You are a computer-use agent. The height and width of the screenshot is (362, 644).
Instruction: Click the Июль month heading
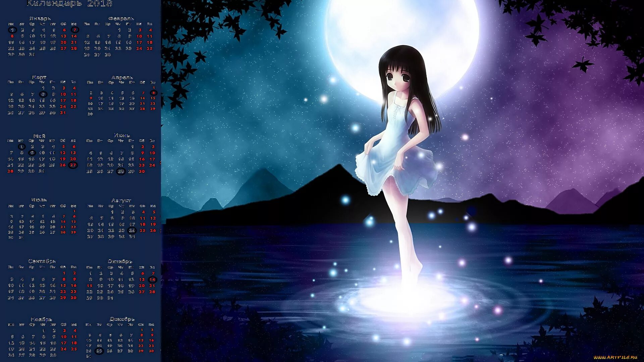click(x=39, y=200)
